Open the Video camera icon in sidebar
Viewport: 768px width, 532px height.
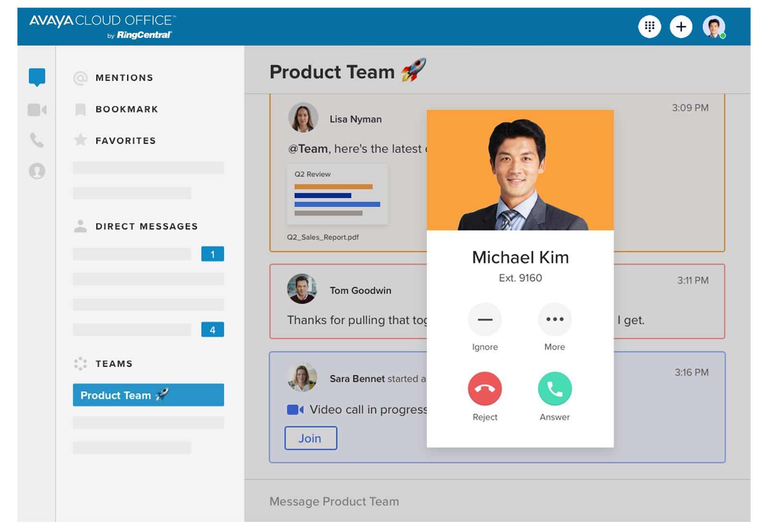37,110
